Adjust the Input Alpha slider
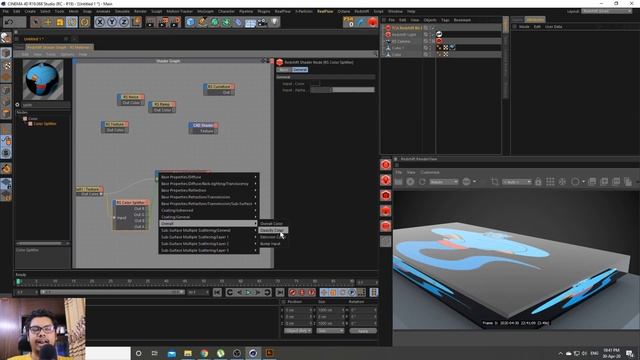 [x=342, y=90]
